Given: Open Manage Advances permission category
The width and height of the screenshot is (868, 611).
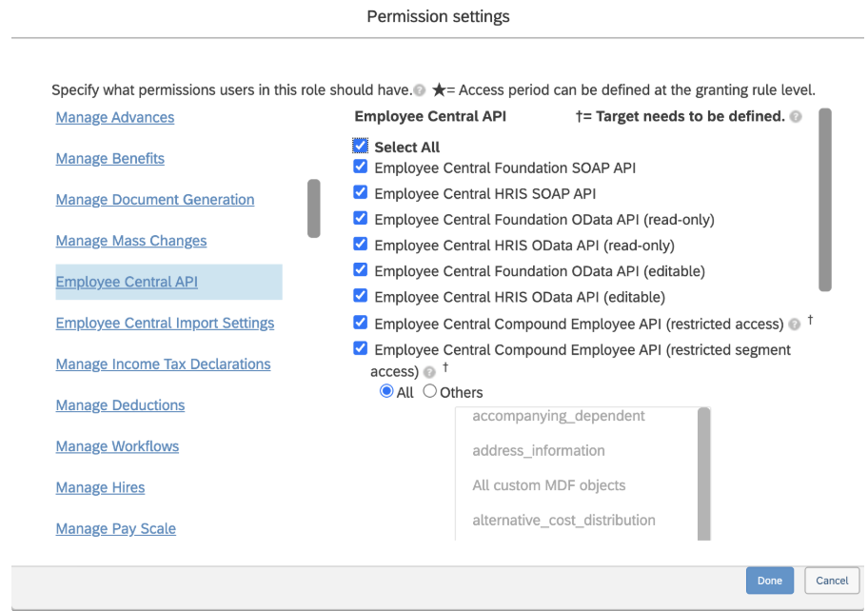Looking at the screenshot, I should [x=115, y=117].
